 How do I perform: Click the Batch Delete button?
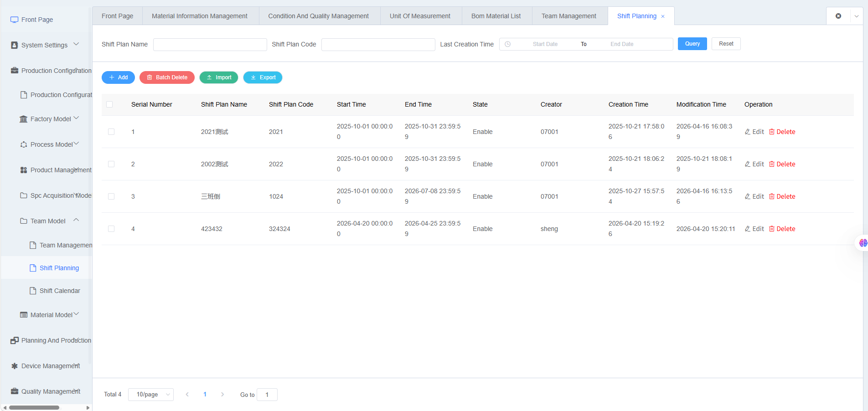167,77
